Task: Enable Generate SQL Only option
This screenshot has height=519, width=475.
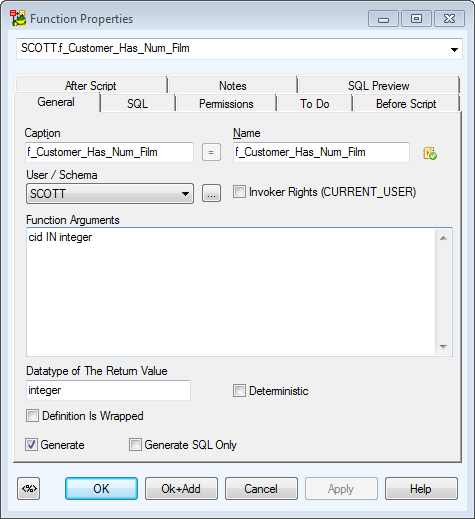Action: [135, 445]
